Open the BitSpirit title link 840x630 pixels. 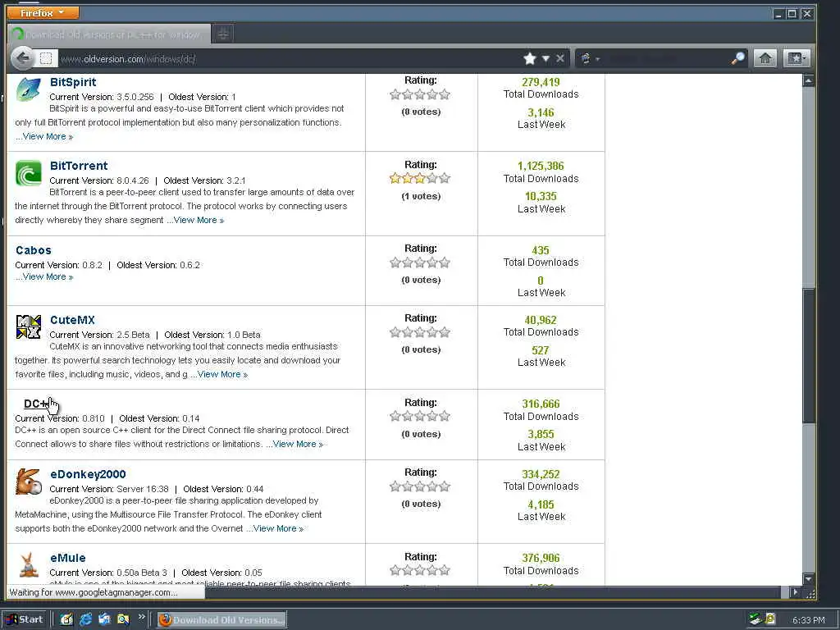73,82
